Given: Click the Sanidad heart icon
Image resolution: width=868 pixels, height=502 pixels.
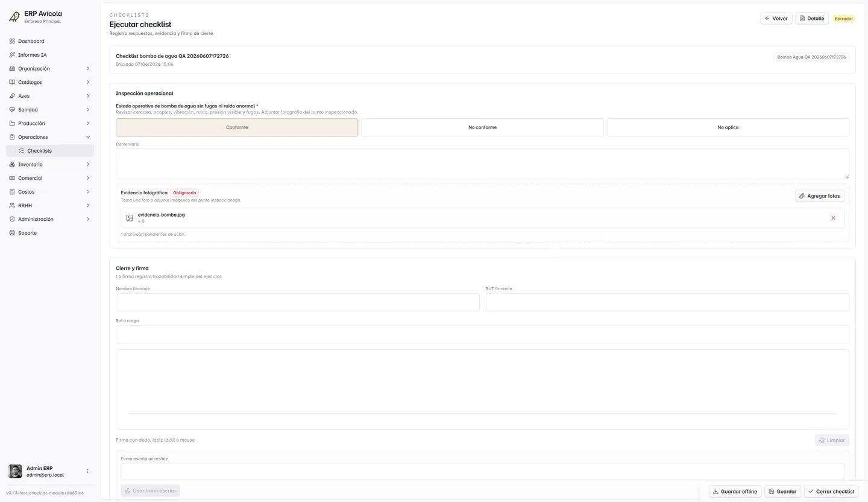Looking at the screenshot, I should coord(12,110).
